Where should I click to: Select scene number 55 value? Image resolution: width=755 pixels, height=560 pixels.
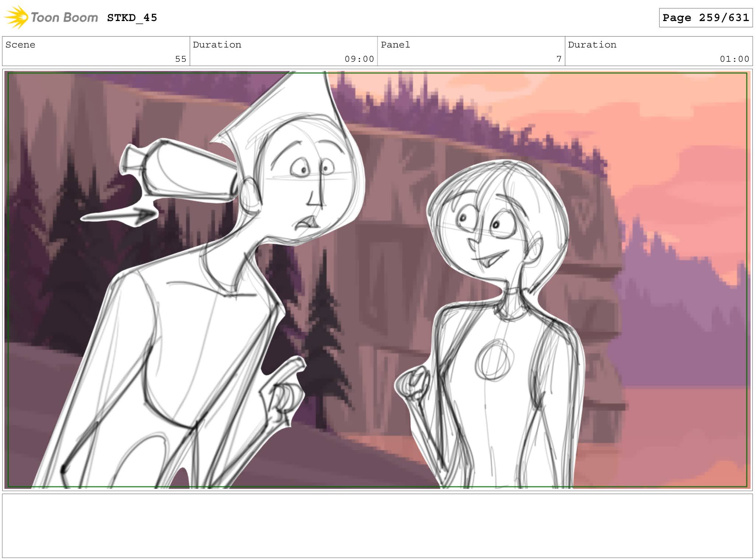(x=180, y=59)
